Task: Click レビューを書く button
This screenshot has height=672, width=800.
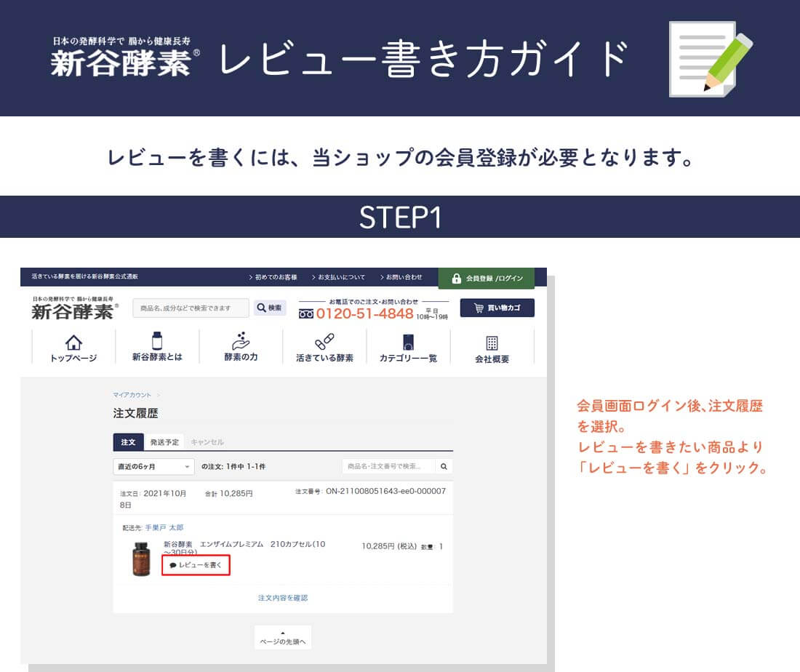Action: pos(196,565)
